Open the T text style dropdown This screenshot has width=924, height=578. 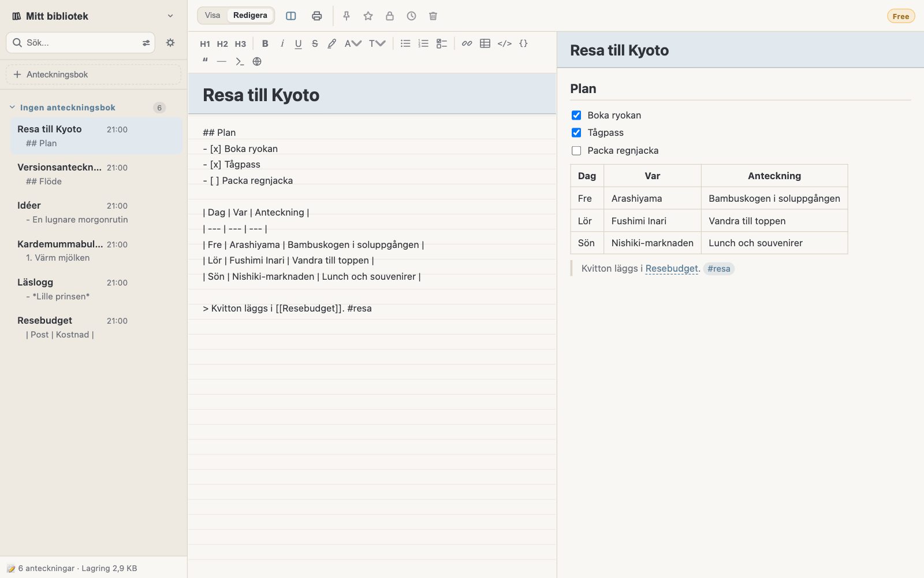(377, 43)
